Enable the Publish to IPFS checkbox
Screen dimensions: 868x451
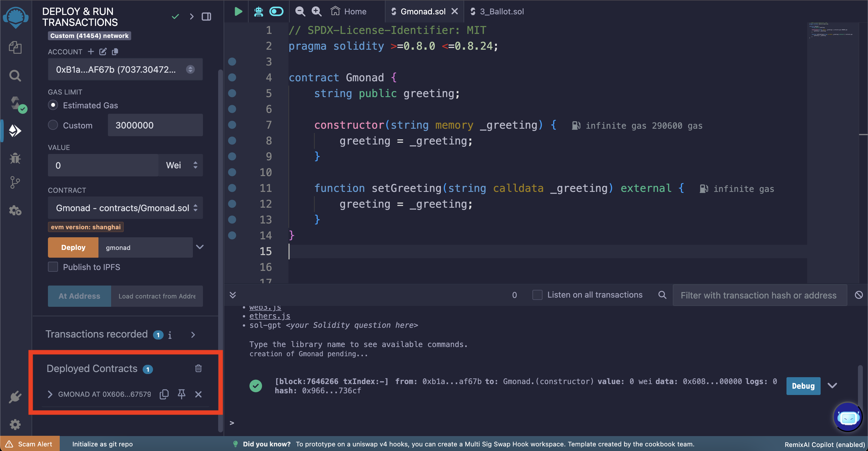click(53, 267)
